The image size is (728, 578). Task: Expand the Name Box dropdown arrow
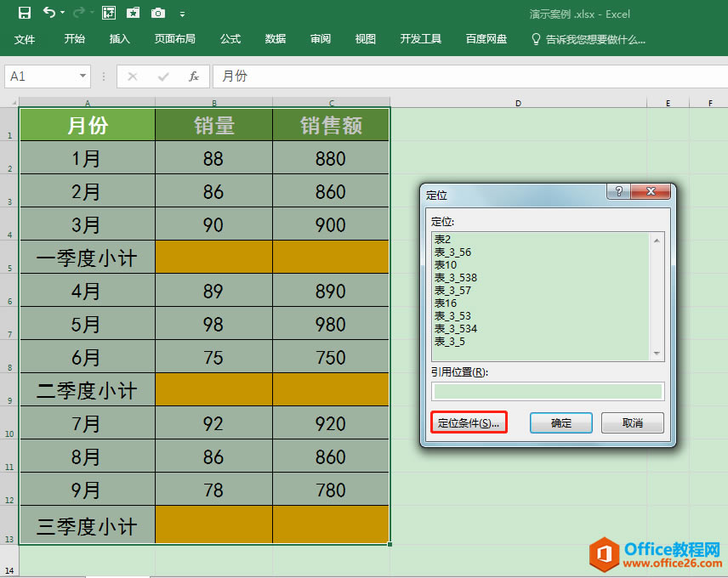[x=82, y=76]
